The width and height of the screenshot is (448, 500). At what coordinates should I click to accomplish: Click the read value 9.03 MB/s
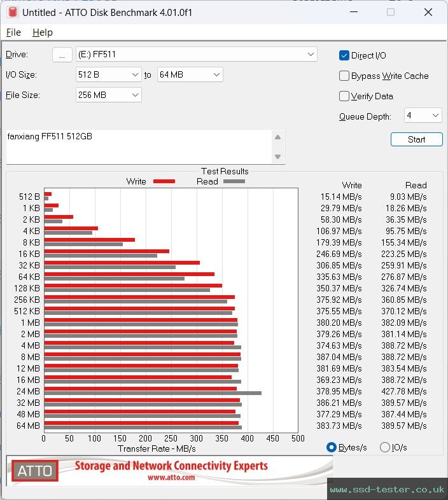[x=408, y=197]
